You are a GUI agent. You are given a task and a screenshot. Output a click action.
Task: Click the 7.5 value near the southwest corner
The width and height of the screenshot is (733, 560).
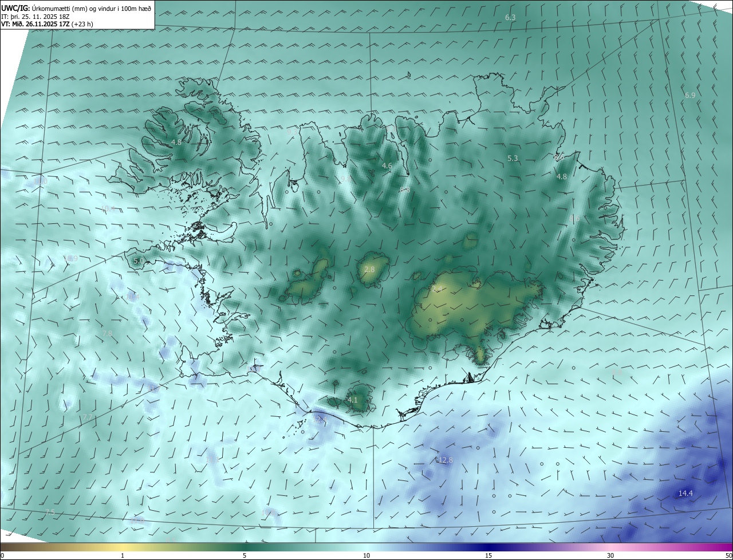[50, 512]
